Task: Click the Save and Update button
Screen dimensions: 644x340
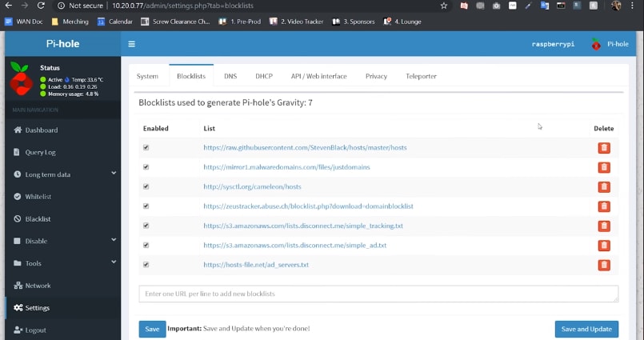Action: (x=586, y=329)
